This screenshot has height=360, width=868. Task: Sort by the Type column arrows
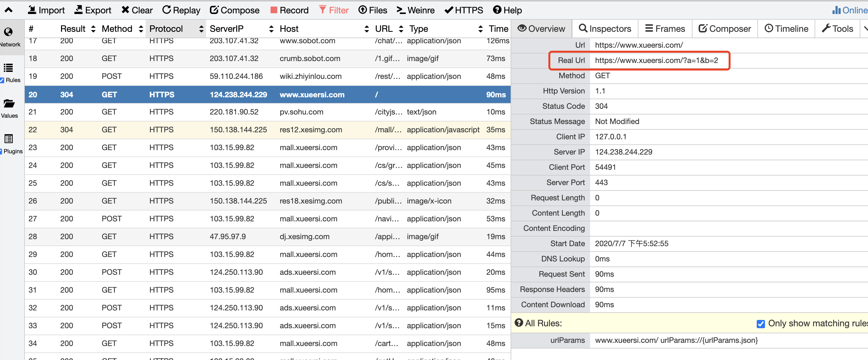click(480, 29)
